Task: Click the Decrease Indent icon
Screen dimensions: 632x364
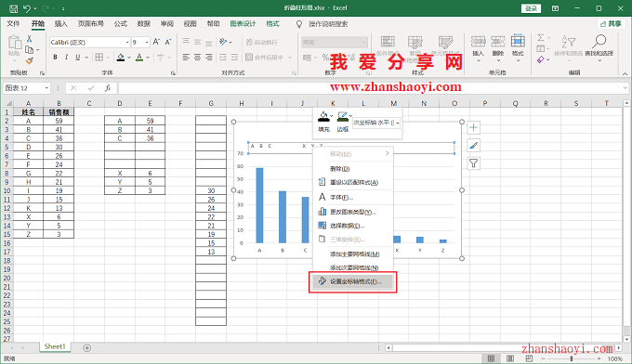Action: [223, 58]
